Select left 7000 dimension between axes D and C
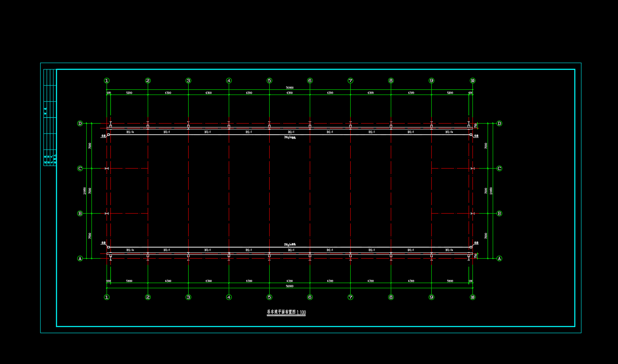618x364 pixels. pos(90,146)
